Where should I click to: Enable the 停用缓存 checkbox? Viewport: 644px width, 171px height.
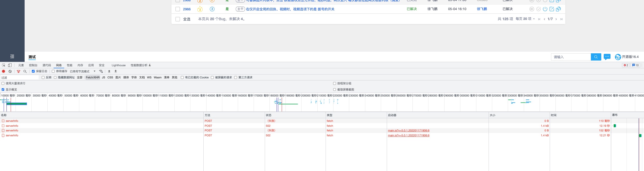pos(53,71)
